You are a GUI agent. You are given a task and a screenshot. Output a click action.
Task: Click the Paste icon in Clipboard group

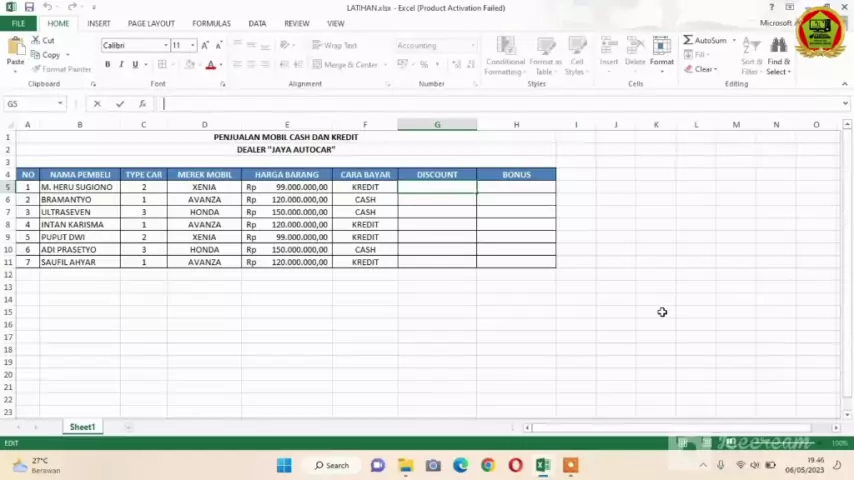point(15,48)
